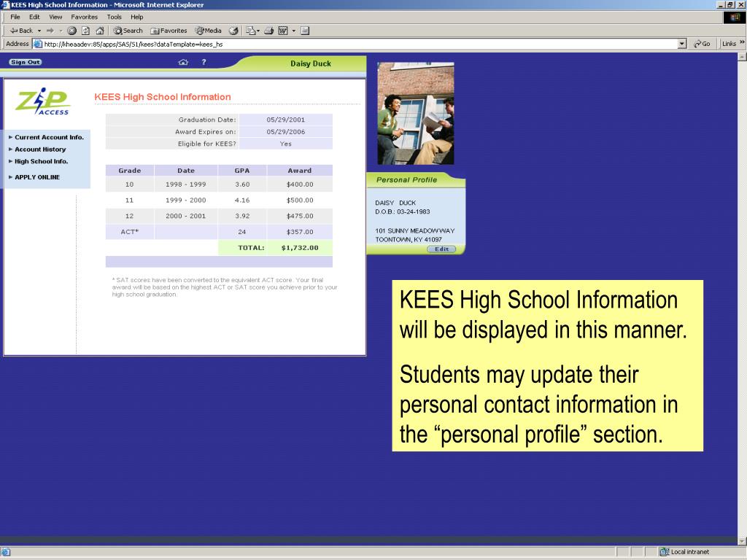The height and width of the screenshot is (560, 747).
Task: Open the Back history dropdown arrow
Action: pos(39,31)
